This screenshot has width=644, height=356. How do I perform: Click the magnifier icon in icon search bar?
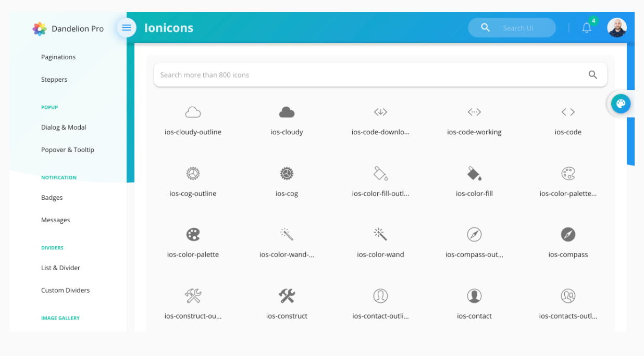pyautogui.click(x=592, y=75)
